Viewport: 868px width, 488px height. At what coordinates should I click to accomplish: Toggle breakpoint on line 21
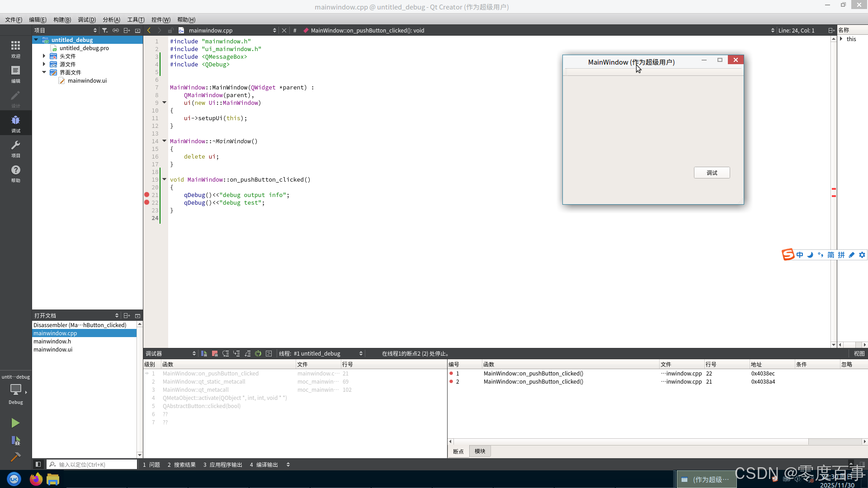147,195
